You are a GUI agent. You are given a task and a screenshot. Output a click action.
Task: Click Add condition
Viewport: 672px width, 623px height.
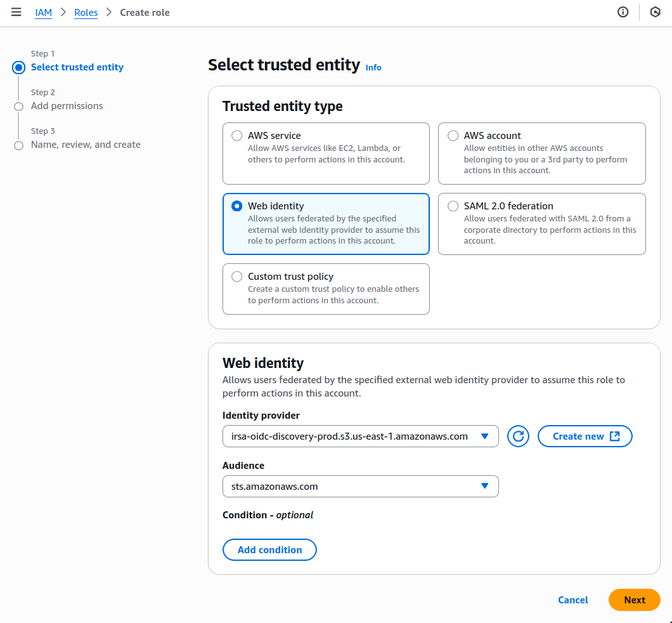269,549
